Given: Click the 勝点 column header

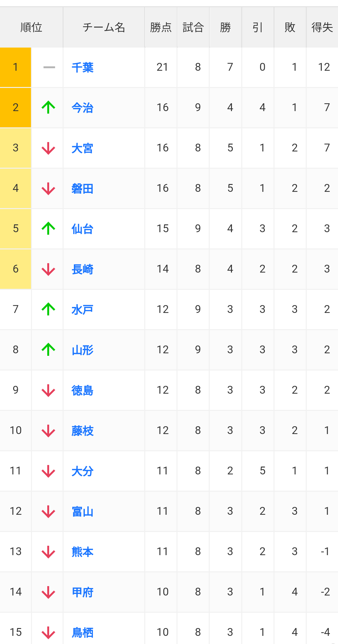Looking at the screenshot, I should point(161,28).
